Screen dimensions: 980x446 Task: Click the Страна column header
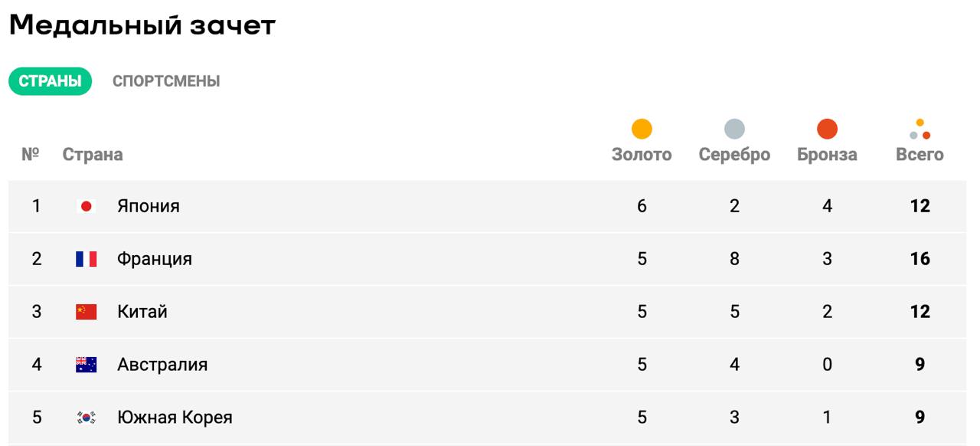(93, 155)
